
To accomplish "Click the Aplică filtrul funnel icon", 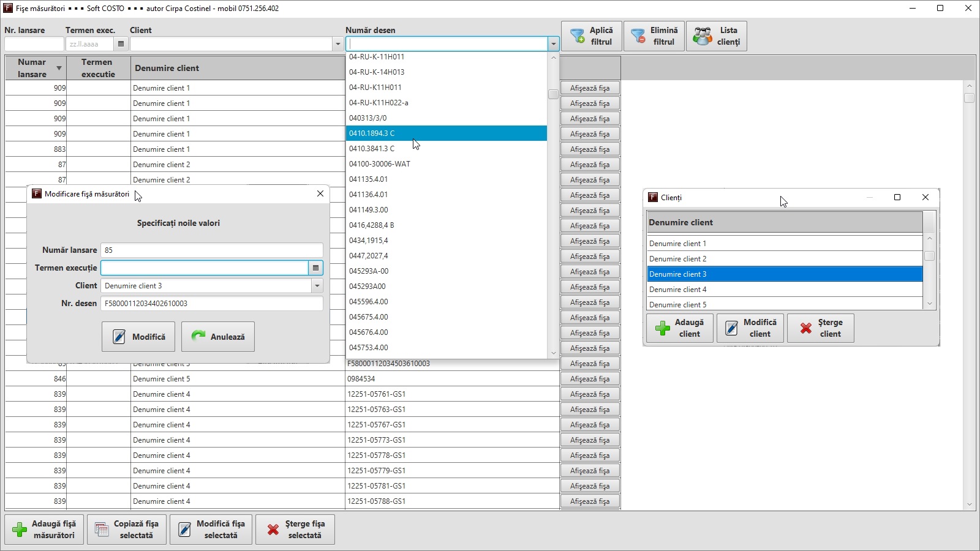I will pyautogui.click(x=577, y=36).
